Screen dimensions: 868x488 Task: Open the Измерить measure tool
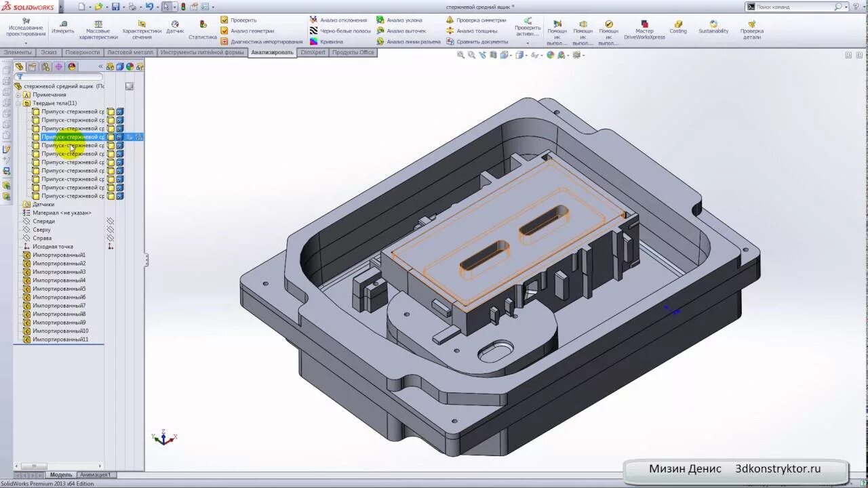[x=63, y=27]
